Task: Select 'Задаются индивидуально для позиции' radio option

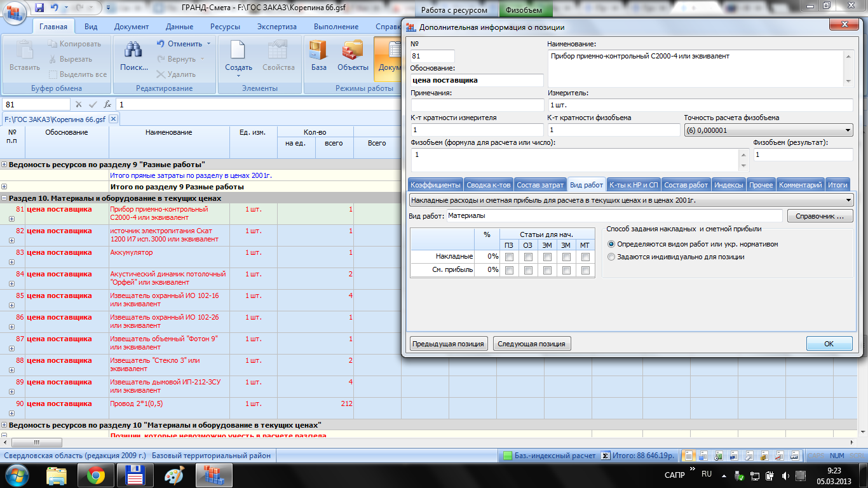Action: point(611,257)
